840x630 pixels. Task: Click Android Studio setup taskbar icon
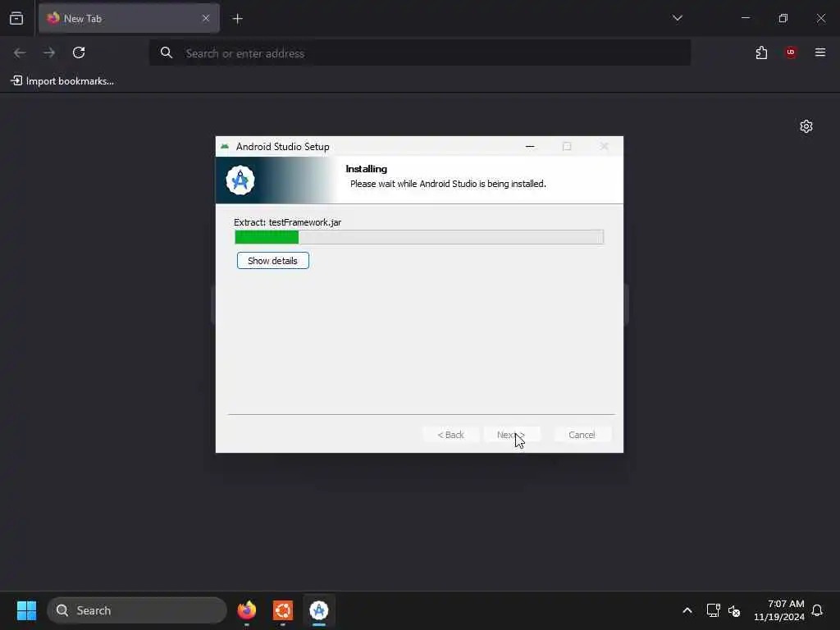[x=319, y=610]
